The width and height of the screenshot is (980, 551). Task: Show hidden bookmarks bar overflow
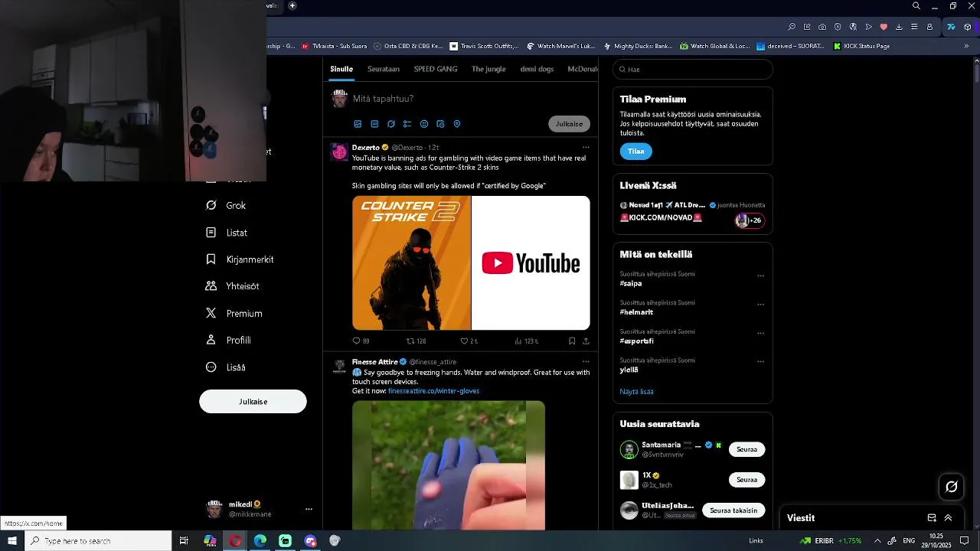point(966,46)
